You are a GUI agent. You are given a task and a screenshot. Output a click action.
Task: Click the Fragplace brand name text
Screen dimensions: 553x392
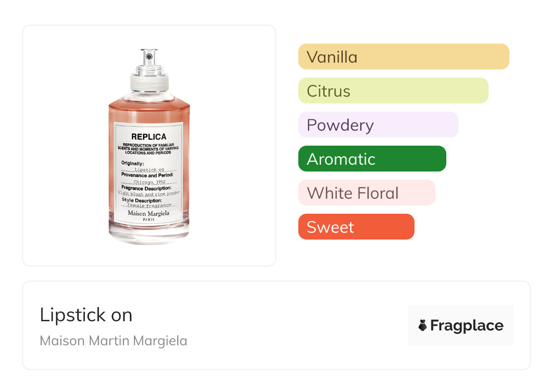467,325
